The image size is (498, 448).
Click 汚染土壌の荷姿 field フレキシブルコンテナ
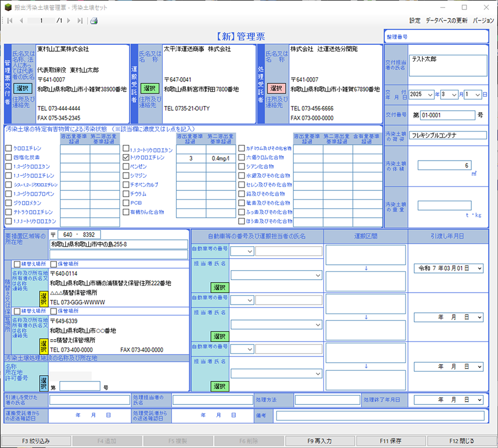point(448,136)
